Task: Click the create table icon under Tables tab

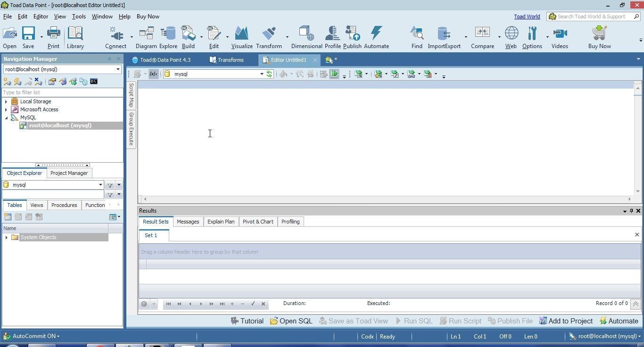Action: point(8,217)
